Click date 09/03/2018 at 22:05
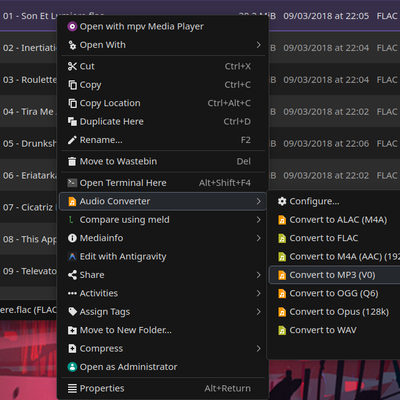 [x=326, y=16]
